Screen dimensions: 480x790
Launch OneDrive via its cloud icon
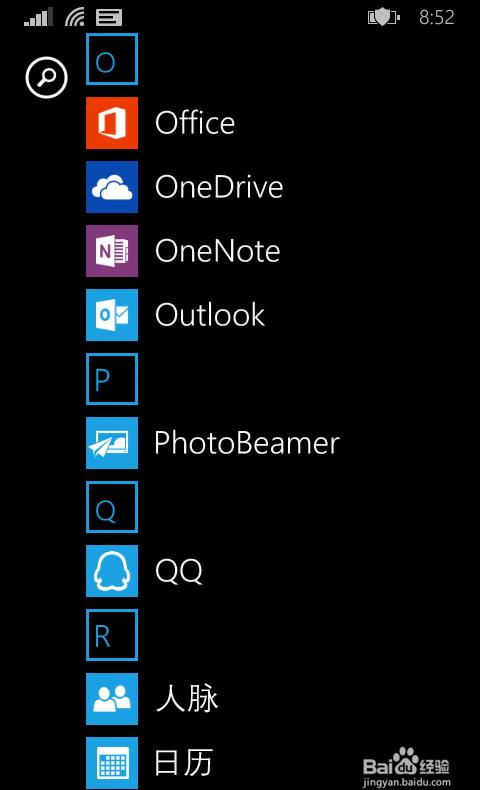coord(112,187)
